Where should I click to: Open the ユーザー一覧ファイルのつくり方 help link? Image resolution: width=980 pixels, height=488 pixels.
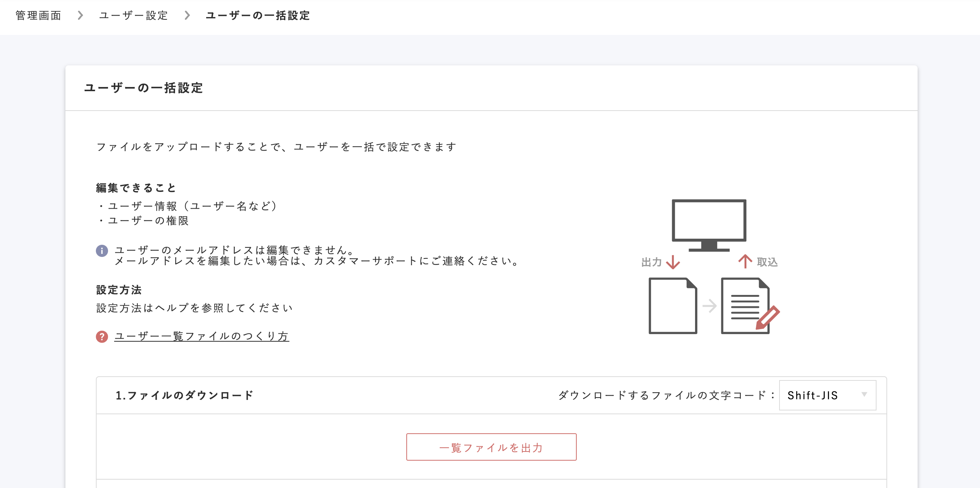click(x=202, y=336)
